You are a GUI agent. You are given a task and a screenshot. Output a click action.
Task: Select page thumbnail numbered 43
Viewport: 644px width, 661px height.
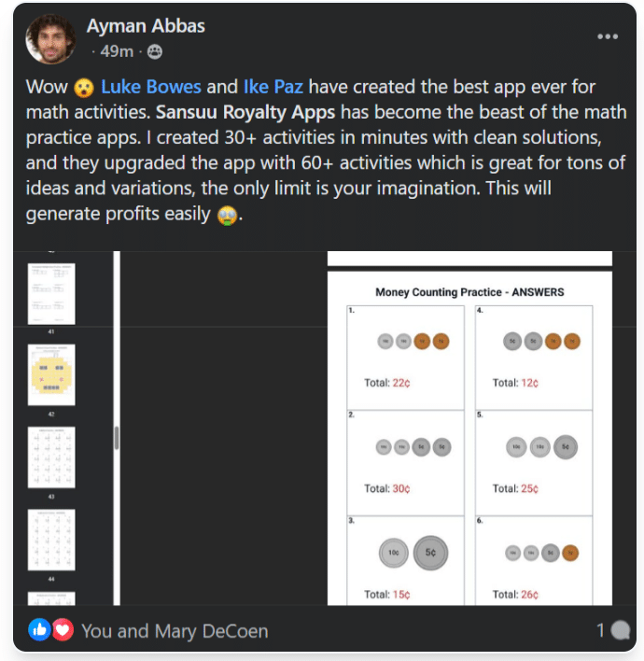tap(51, 457)
